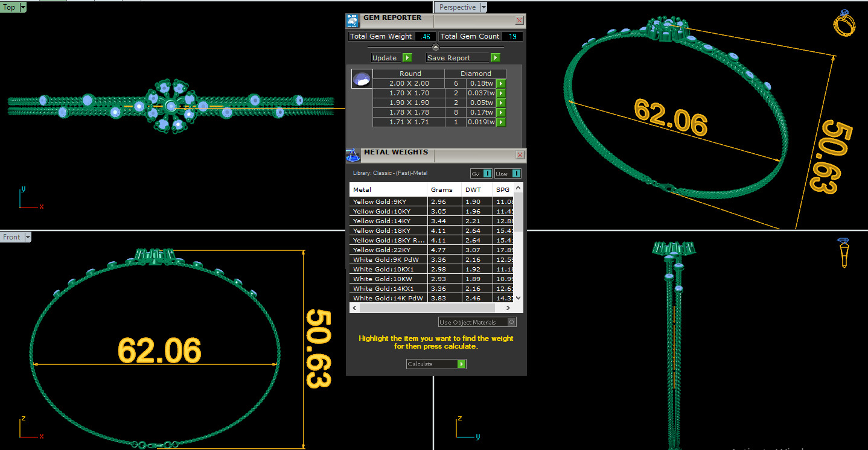This screenshot has width=868, height=450.
Task: Open the Front viewport dropdown arrow
Action: [27, 237]
